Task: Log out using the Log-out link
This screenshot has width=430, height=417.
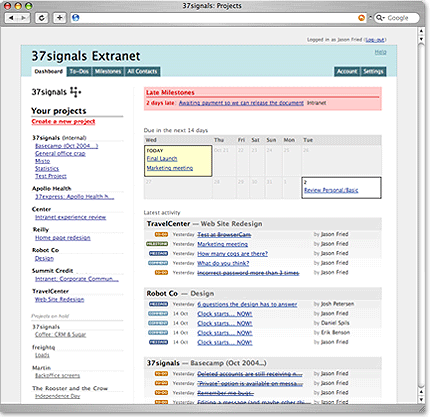Action: point(375,40)
